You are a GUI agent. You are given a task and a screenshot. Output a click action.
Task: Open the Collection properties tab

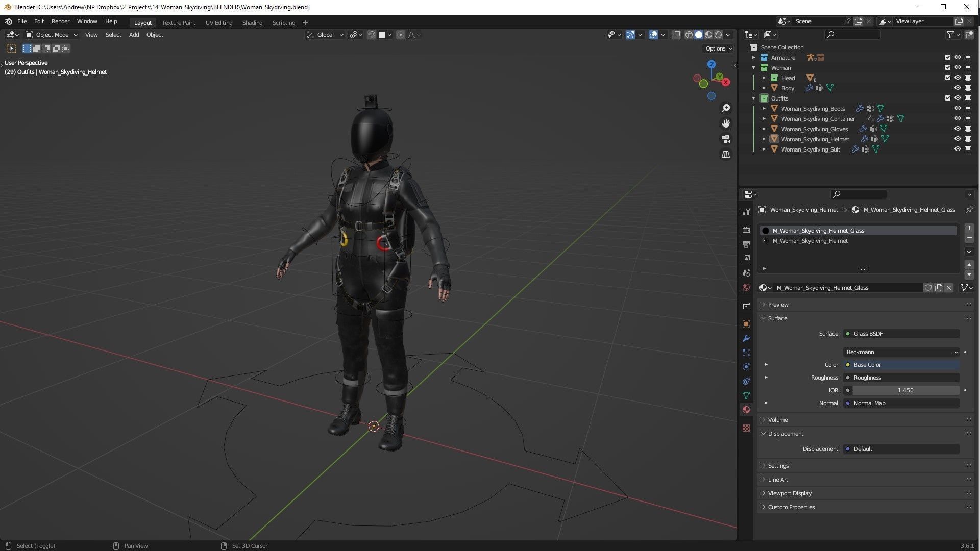point(746,306)
